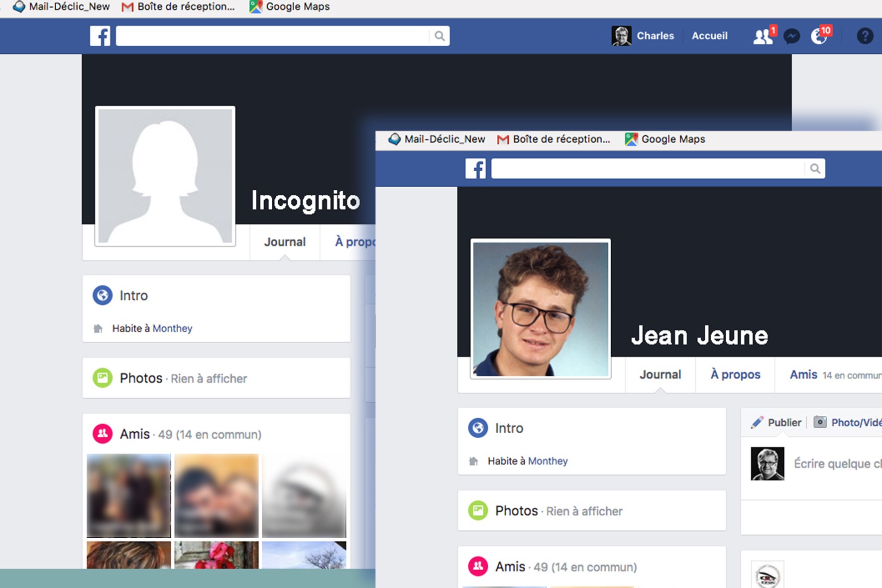Screen dimensions: 882x588
Task: Open Google Maps bookmark in top bar
Action: point(290,6)
